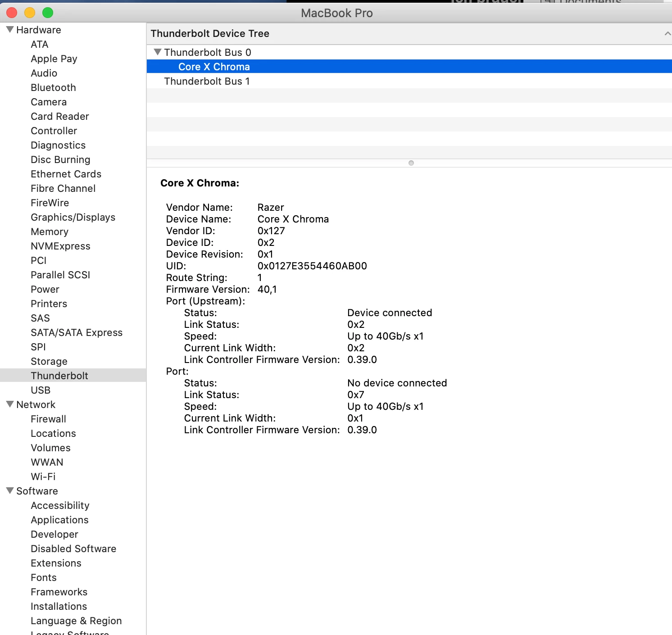The height and width of the screenshot is (635, 672).
Task: Collapse Thunderbolt Device Tree header chevron
Action: point(667,34)
